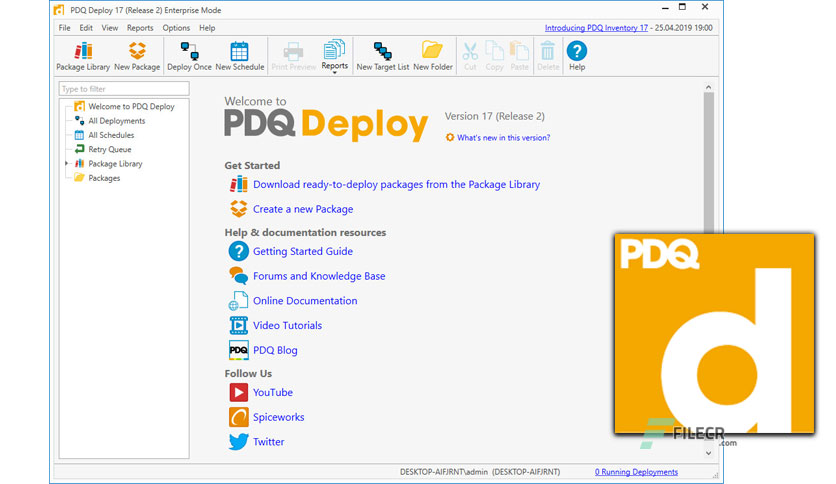
Task: Open Forums and Knowledge Base link
Action: (319, 276)
